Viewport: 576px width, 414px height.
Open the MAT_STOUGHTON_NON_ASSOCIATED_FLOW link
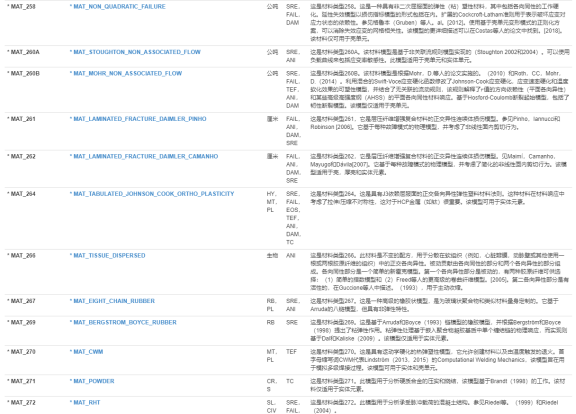pyautogui.click(x=135, y=52)
